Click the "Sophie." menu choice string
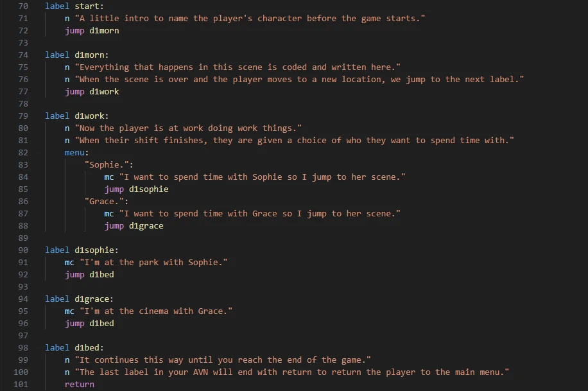 coord(107,164)
